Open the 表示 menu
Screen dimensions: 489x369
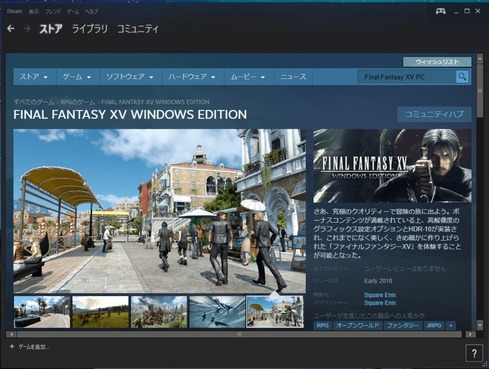pyautogui.click(x=34, y=11)
